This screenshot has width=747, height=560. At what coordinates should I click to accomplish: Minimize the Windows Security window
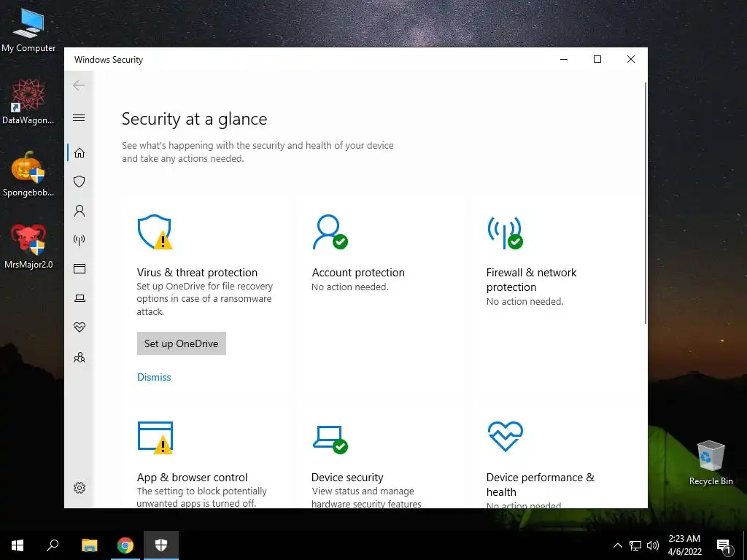(564, 59)
